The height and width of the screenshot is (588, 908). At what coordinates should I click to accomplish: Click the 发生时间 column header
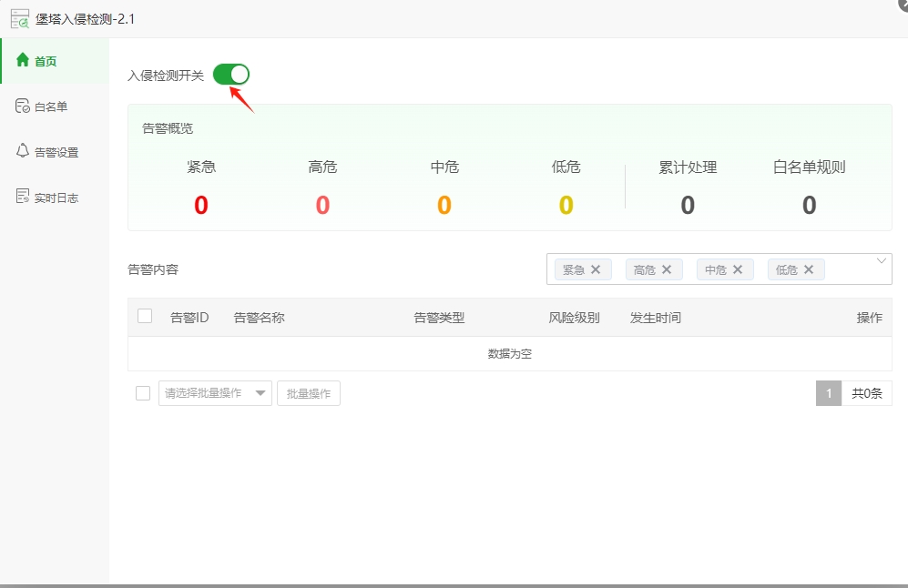pos(656,318)
